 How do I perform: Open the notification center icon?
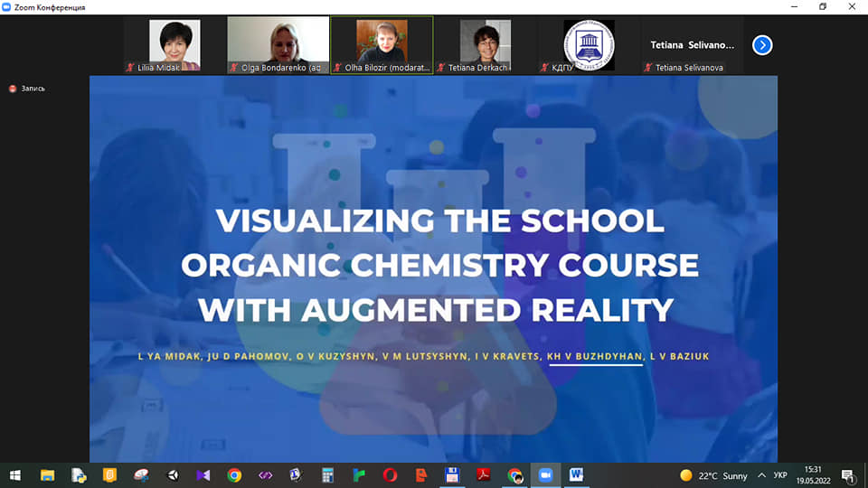click(x=848, y=475)
